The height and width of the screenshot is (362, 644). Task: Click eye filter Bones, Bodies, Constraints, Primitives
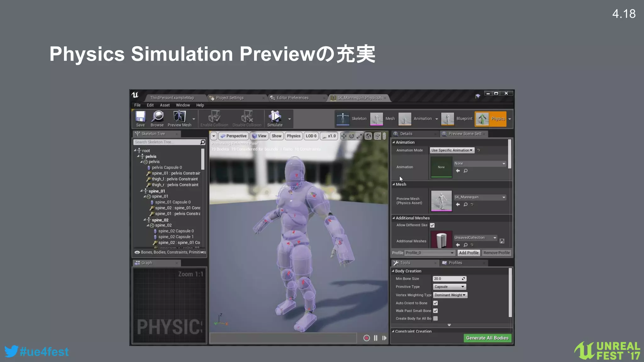coord(170,252)
